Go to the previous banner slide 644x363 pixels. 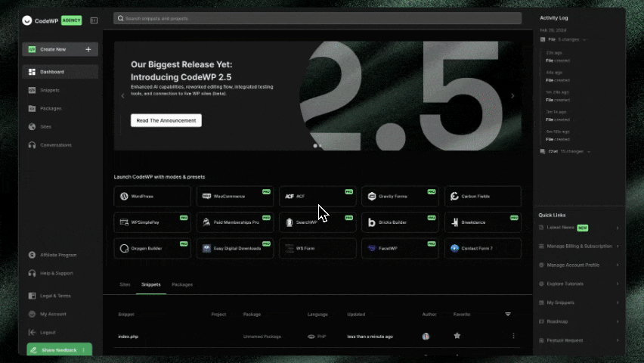(x=123, y=96)
